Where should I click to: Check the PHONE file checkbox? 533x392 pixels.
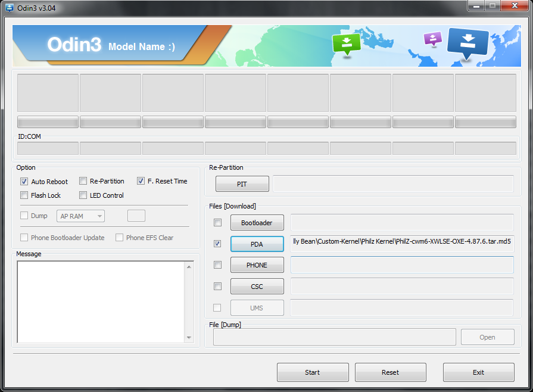217,265
